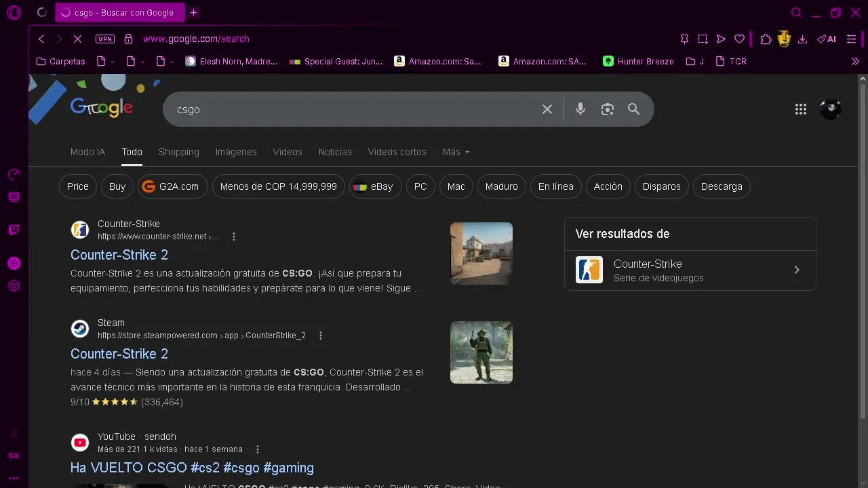Toggle the VPN badge in address bar
Screen dimensions: 868x488
[x=105, y=39]
